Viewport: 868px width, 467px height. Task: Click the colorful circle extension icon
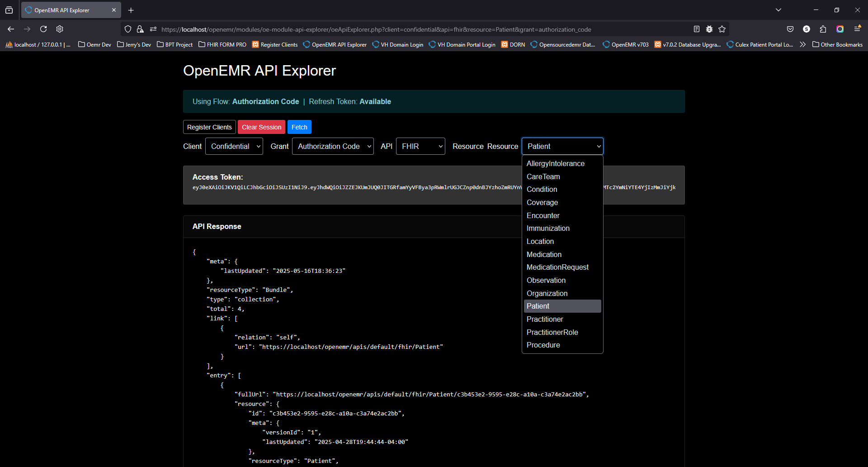(x=840, y=29)
